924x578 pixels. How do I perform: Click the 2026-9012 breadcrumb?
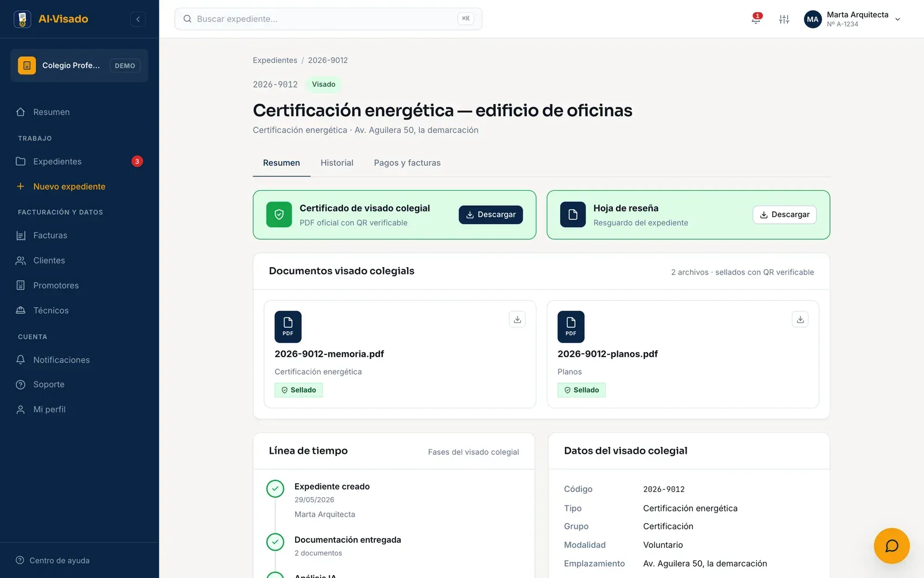click(x=327, y=60)
